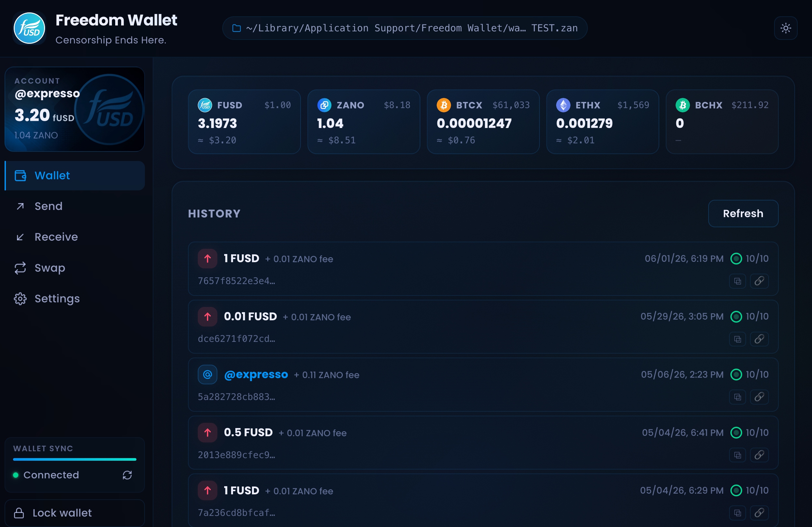
Task: Click outgoing arrow icon of 0.01 FUSD transaction
Action: pyautogui.click(x=208, y=317)
